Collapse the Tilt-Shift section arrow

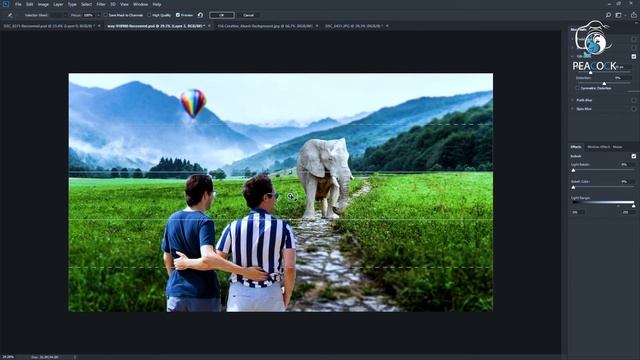(573, 56)
